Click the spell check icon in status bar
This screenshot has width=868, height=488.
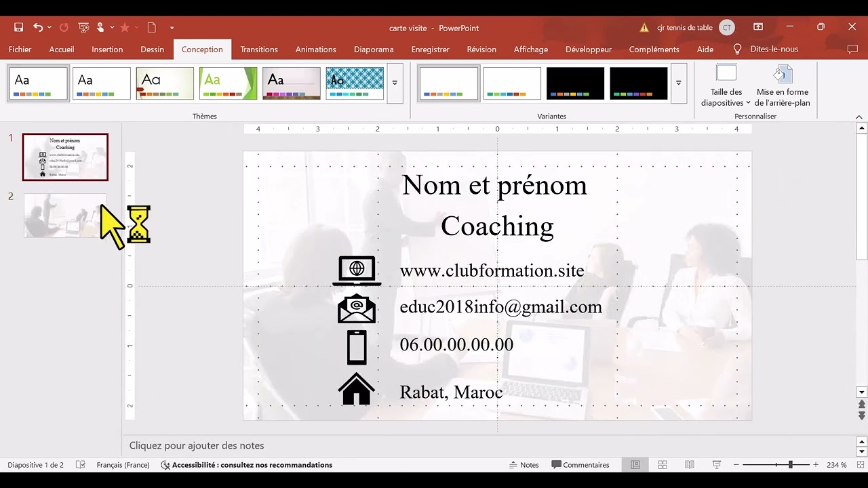click(81, 465)
